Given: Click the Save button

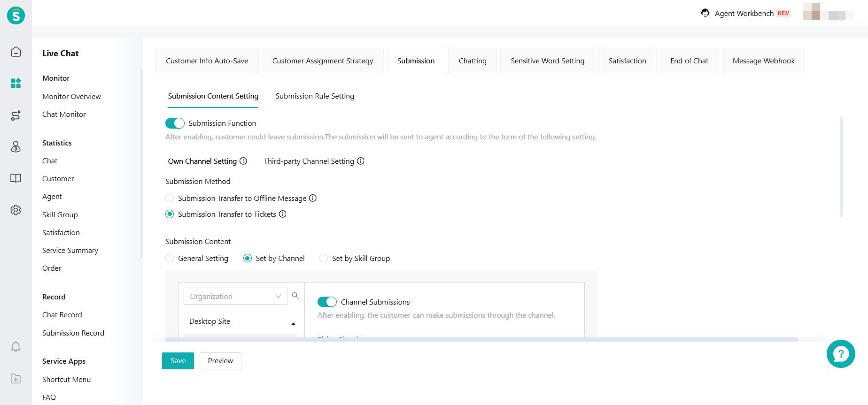Looking at the screenshot, I should [178, 361].
